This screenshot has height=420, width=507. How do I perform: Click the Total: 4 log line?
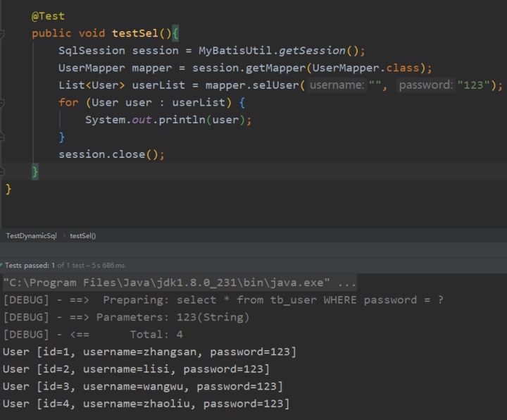point(93,335)
